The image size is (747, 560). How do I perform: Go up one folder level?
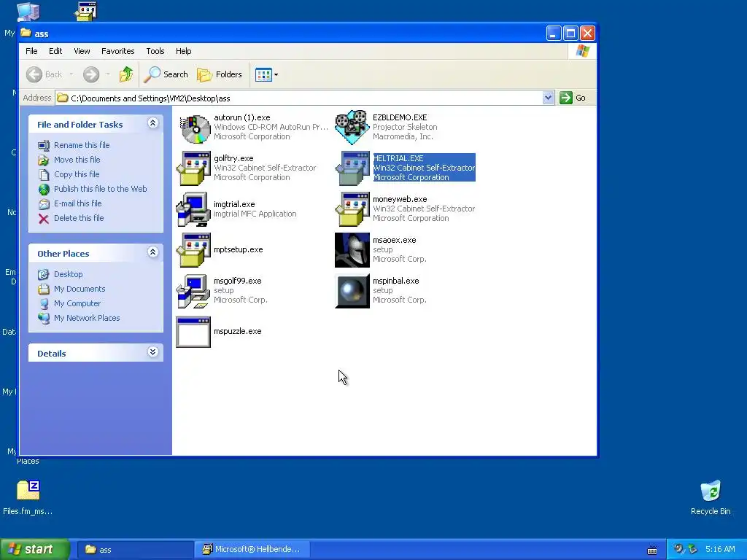(x=126, y=74)
